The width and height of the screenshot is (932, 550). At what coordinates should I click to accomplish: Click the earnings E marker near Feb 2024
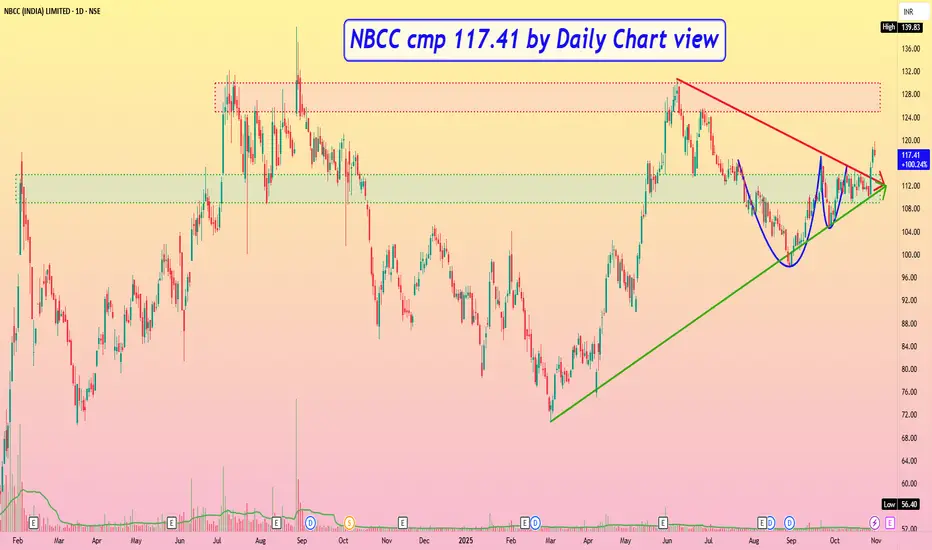pos(33,523)
